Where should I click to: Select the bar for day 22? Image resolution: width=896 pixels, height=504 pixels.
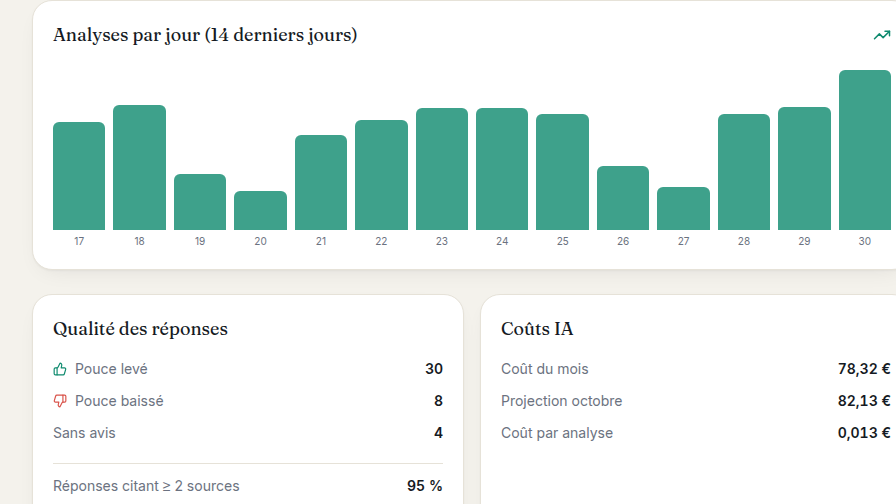(381, 175)
